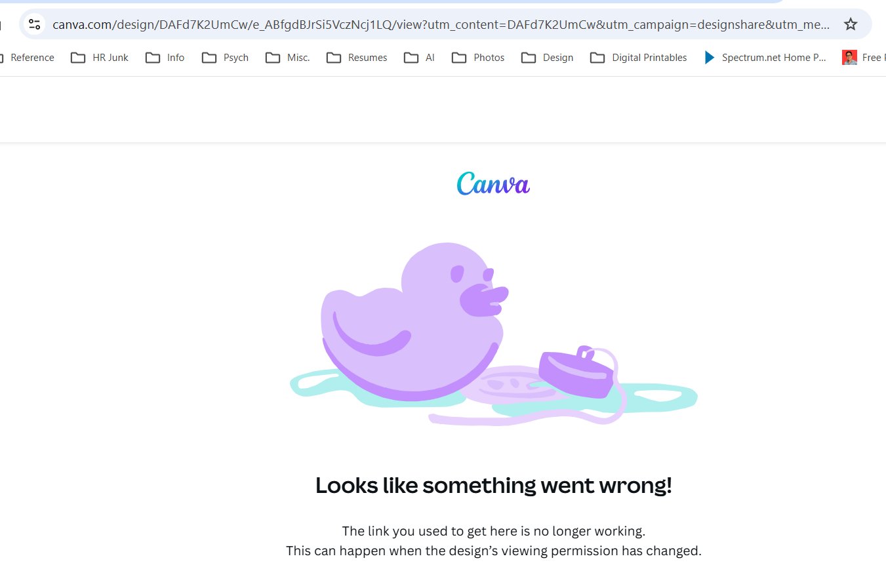Screen dimensions: 886x588
Task: Click the site information icon in address bar
Action: coord(35,24)
